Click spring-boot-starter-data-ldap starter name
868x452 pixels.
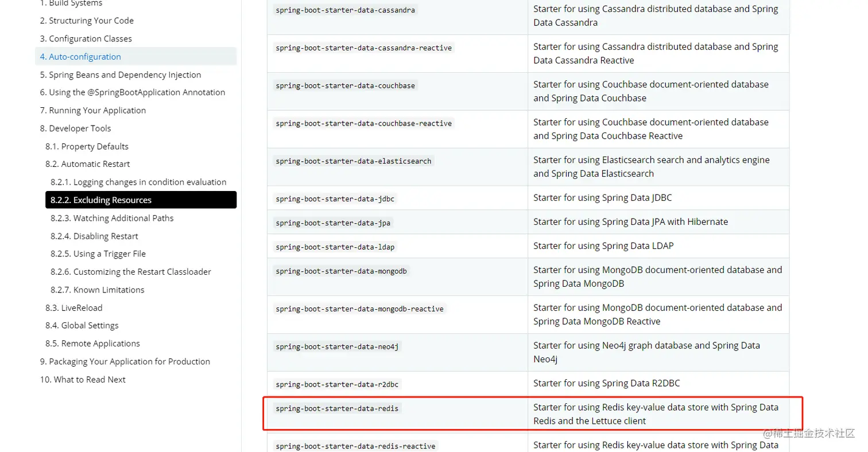point(335,247)
